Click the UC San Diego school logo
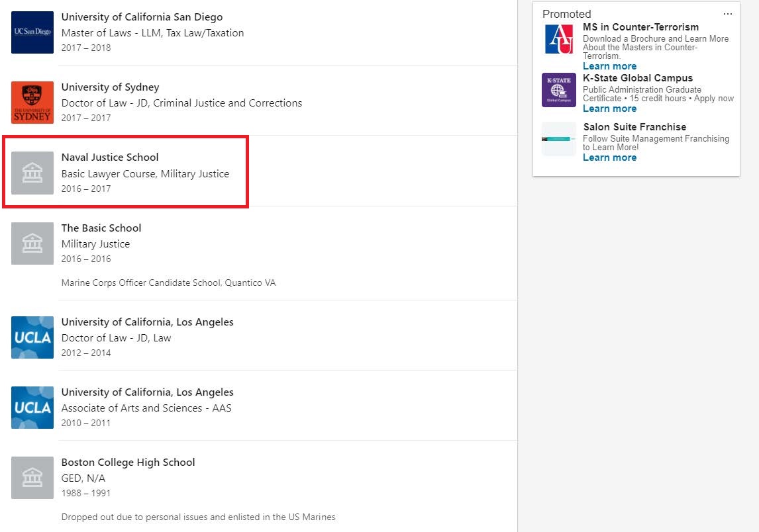 click(x=32, y=32)
